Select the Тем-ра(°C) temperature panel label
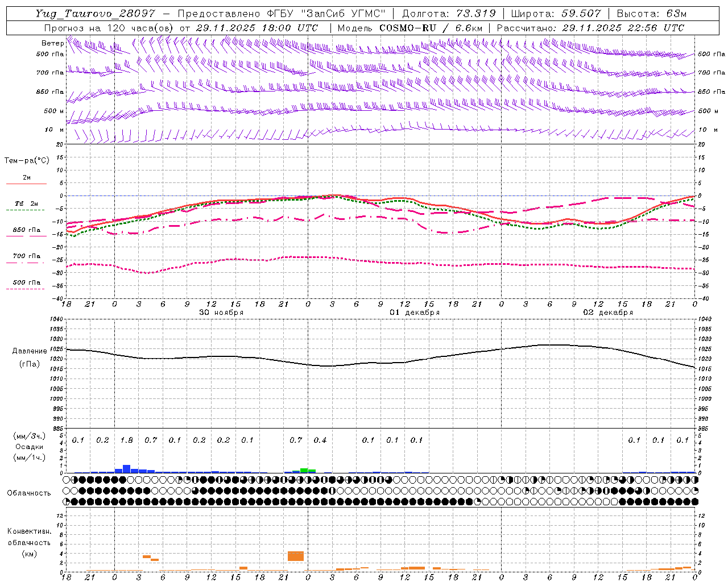Image resolution: width=728 pixels, height=582 pixels. click(x=27, y=161)
